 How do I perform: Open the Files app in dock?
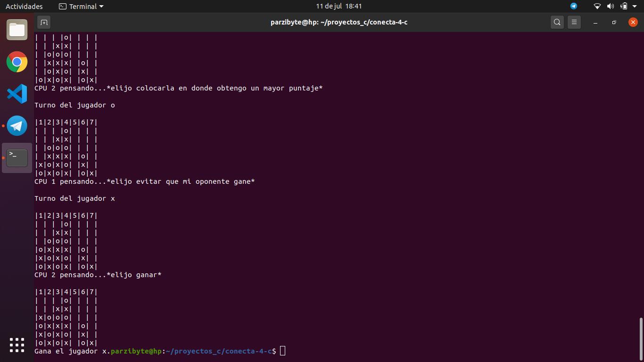point(17,30)
